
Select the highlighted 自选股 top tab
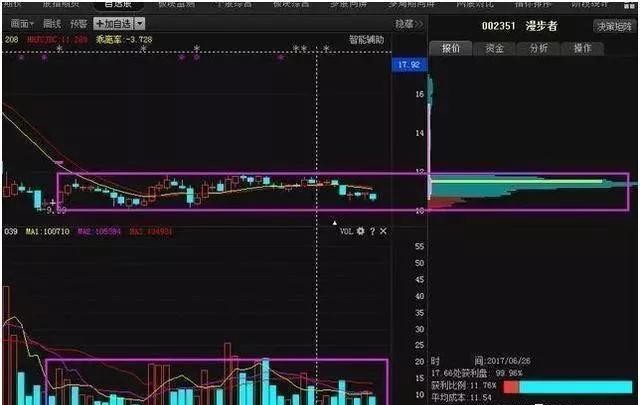pos(119,5)
